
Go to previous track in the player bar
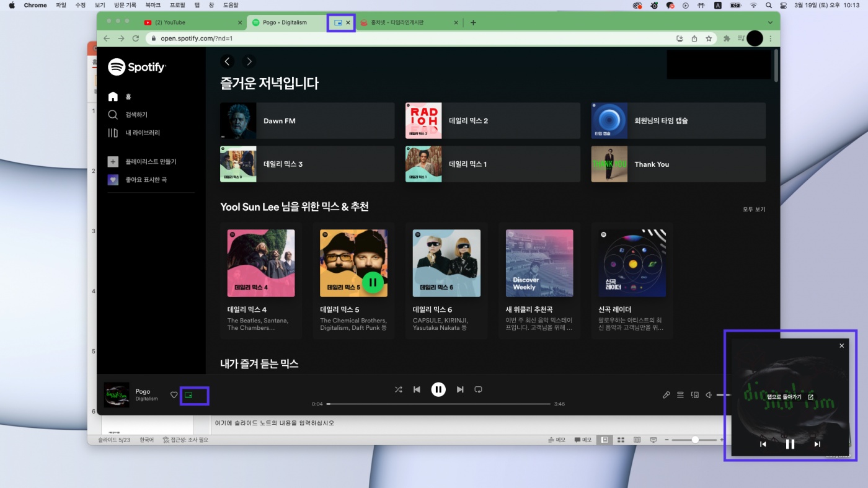point(417,389)
